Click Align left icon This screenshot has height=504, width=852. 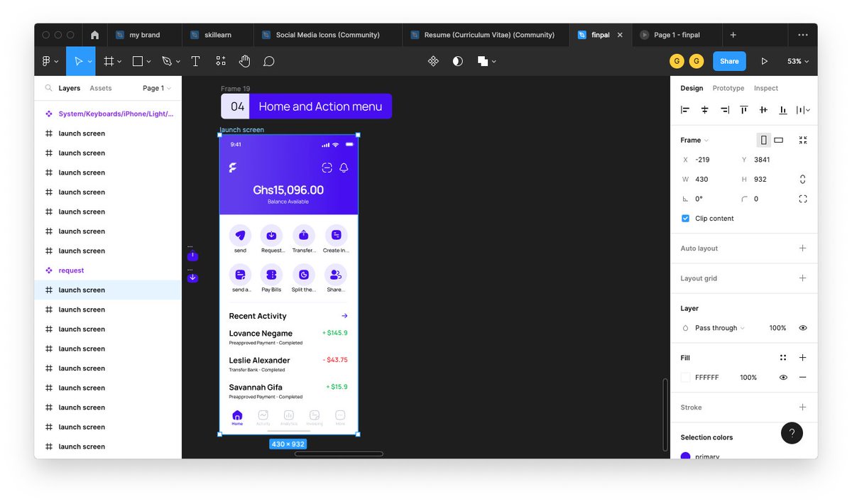(x=685, y=110)
